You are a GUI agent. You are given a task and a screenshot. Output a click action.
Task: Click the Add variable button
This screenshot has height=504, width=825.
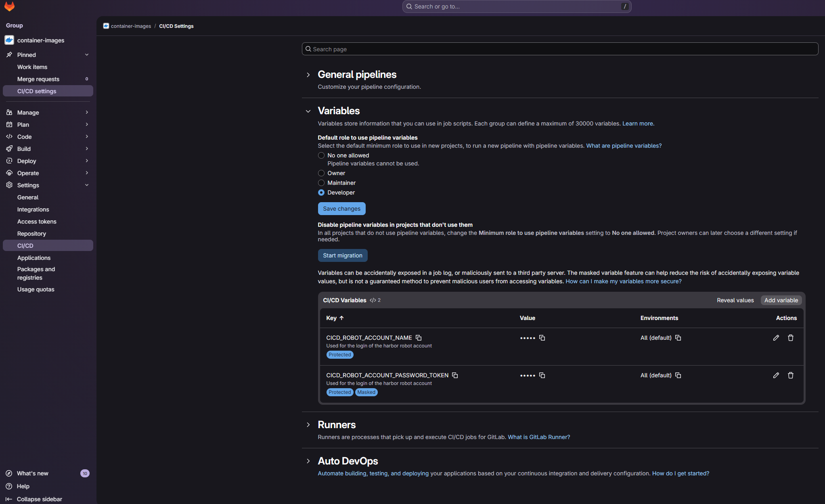(x=781, y=300)
